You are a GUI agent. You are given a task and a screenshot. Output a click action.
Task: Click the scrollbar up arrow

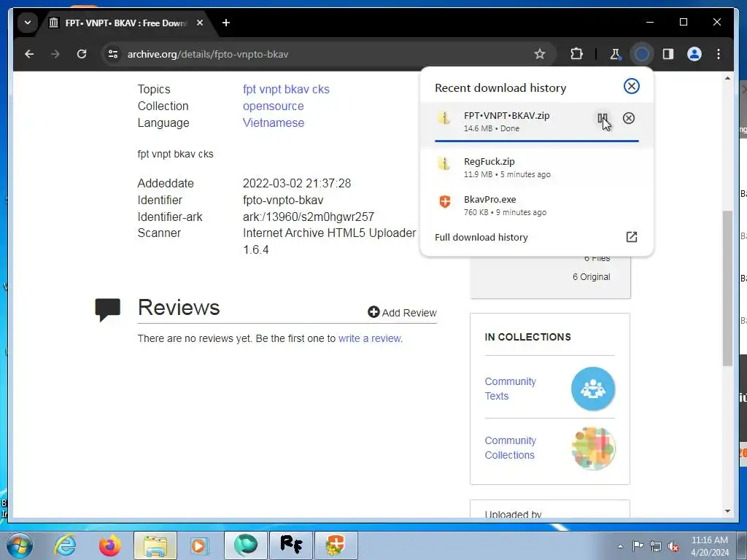coord(727,78)
